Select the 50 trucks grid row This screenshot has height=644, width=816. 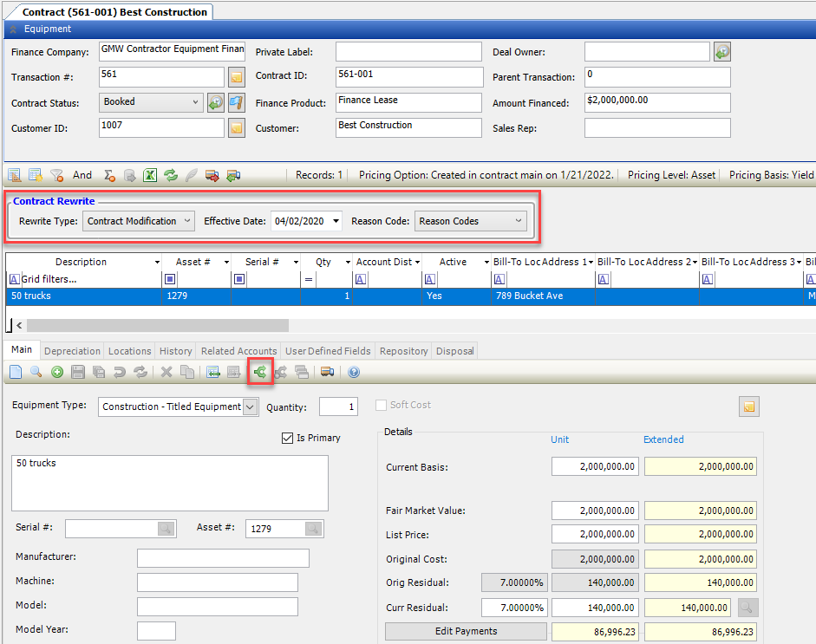point(411,296)
